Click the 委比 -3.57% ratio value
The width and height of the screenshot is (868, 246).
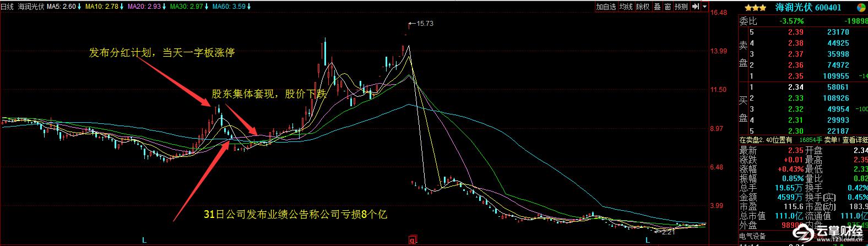coord(791,21)
